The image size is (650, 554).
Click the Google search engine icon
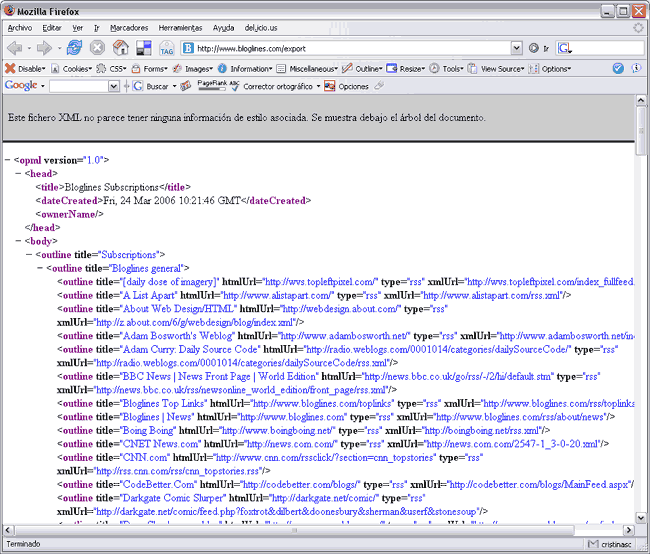point(565,49)
